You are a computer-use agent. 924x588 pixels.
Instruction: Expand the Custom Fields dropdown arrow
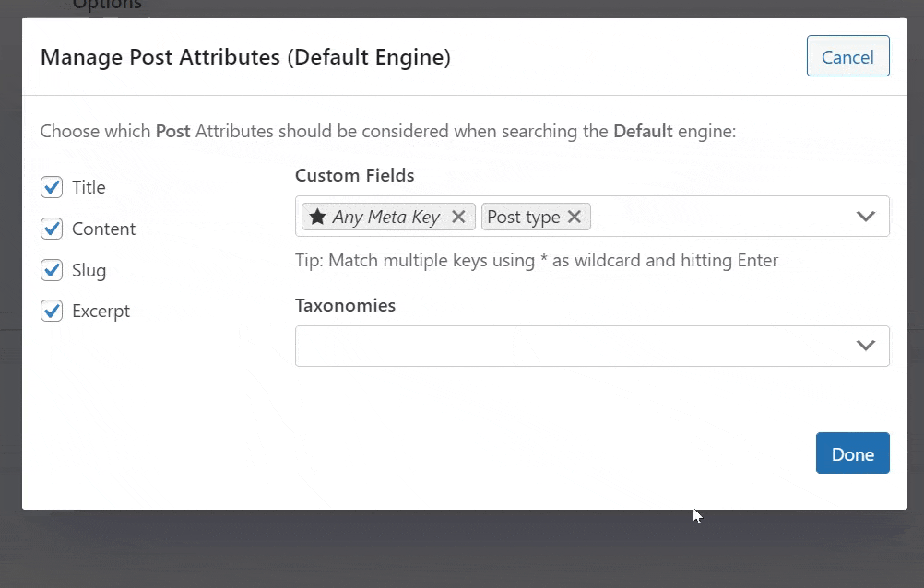click(865, 217)
